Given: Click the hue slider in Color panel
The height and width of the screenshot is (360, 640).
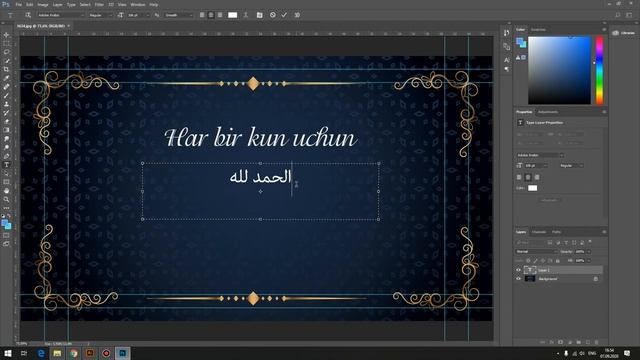Looking at the screenshot, I should (599, 70).
